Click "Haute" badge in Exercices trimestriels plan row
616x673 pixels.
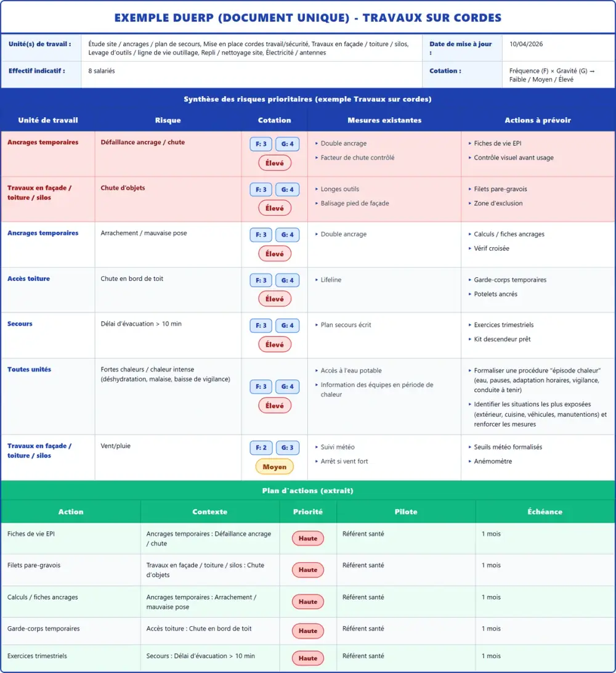[x=308, y=658]
